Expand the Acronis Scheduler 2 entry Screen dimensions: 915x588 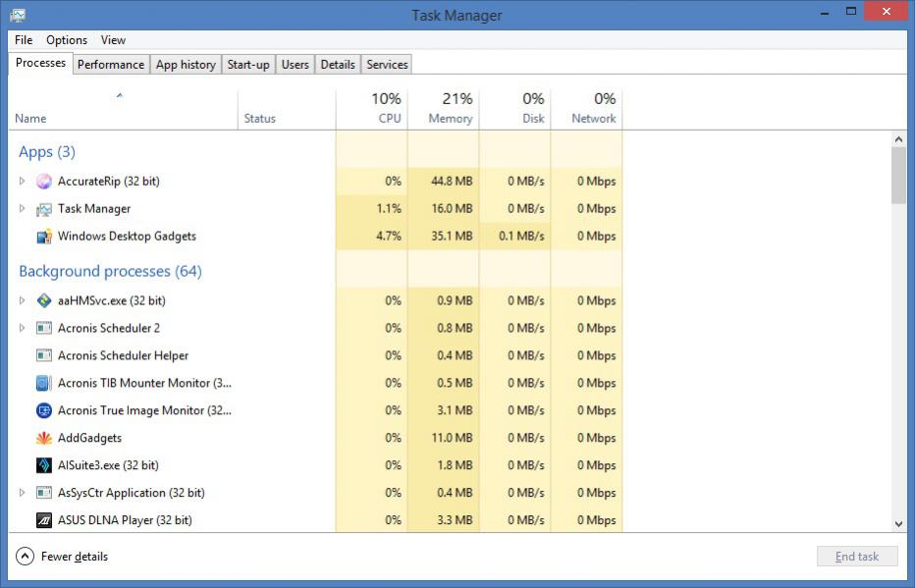pyautogui.click(x=23, y=329)
